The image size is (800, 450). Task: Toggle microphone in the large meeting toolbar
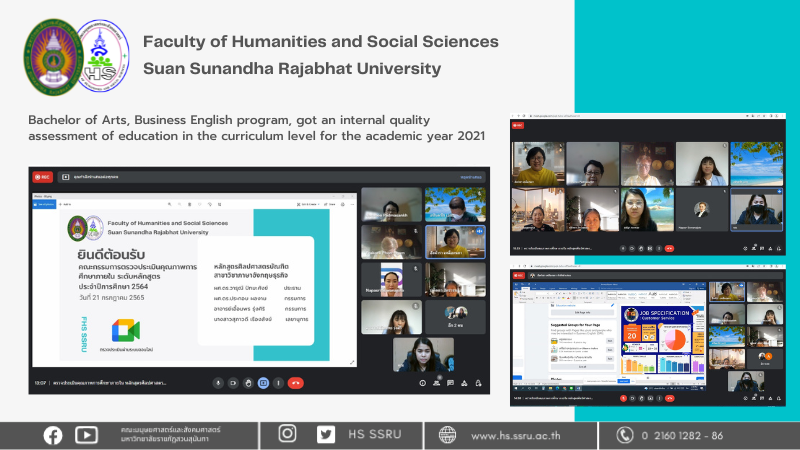pyautogui.click(x=218, y=382)
